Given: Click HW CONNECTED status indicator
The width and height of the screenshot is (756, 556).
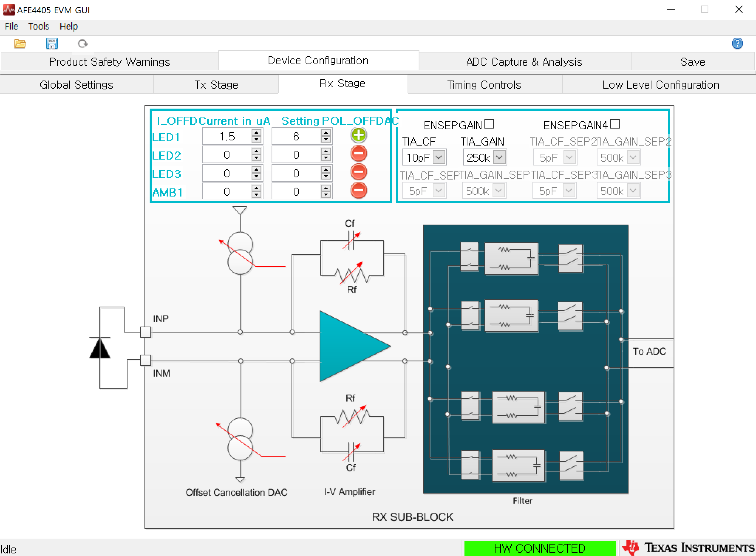Looking at the screenshot, I should coord(539,548).
